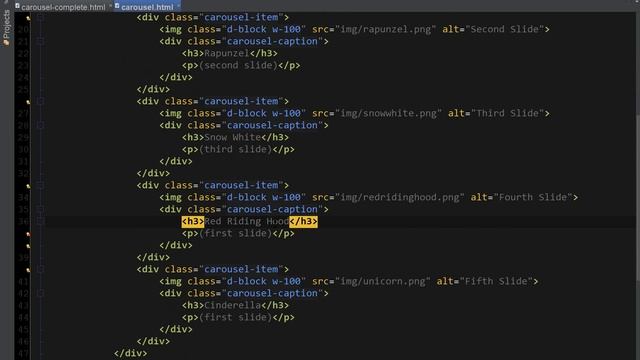Click the closing </div> on line 47
Image resolution: width=640 pixels, height=360 pixels.
pyautogui.click(x=131, y=353)
